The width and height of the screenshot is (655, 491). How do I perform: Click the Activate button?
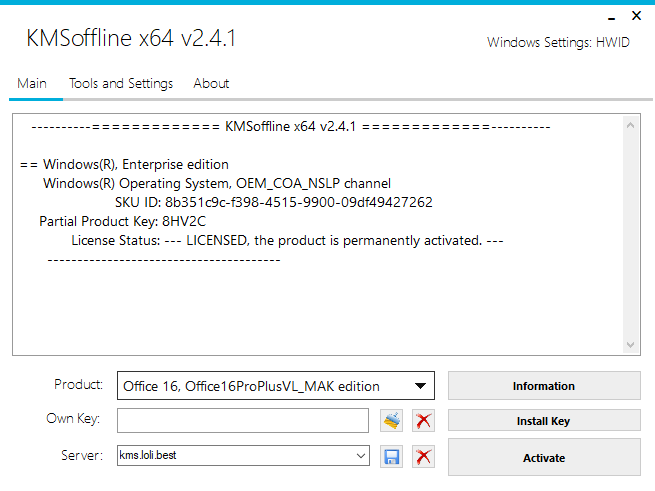coord(544,457)
